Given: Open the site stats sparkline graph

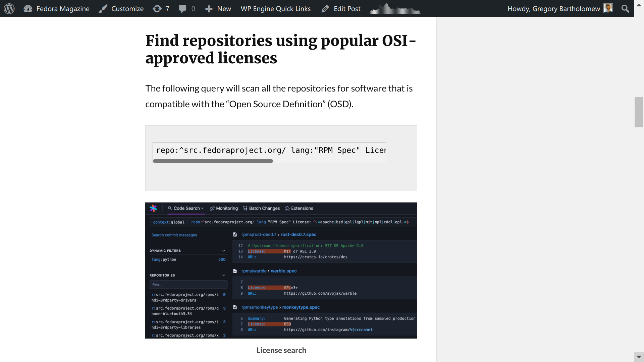Looking at the screenshot, I should tap(395, 9).
